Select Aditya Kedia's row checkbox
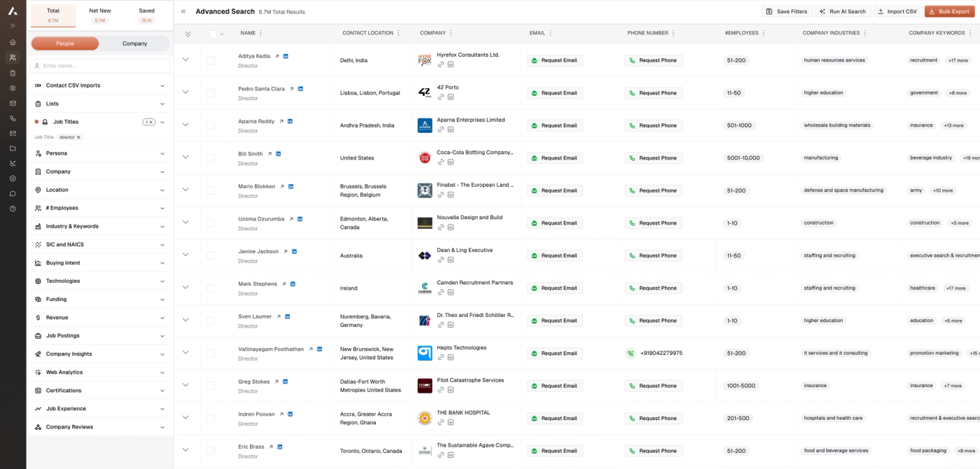 click(211, 60)
